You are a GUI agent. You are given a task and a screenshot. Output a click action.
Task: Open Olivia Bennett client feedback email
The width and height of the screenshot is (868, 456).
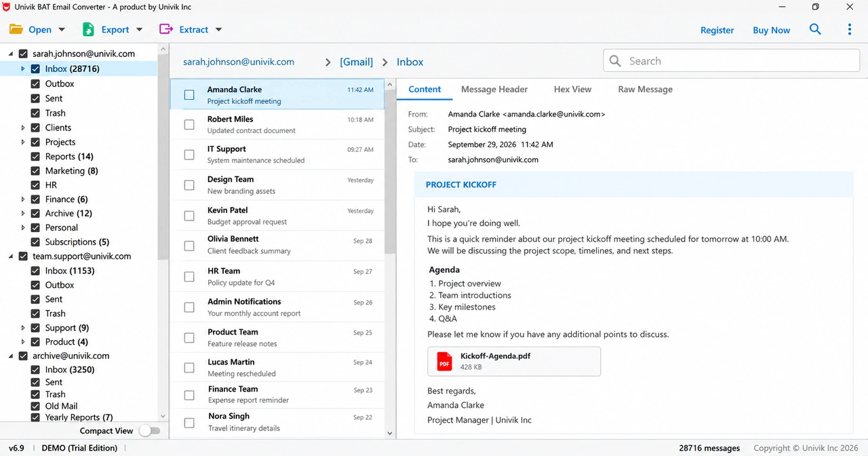(x=277, y=245)
